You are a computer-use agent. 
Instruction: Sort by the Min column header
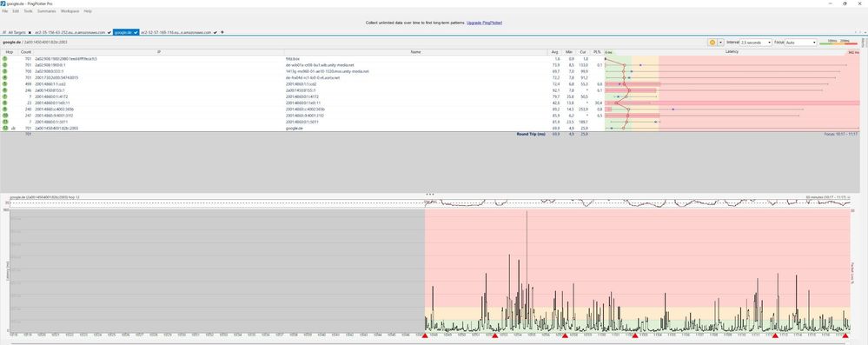(x=568, y=52)
